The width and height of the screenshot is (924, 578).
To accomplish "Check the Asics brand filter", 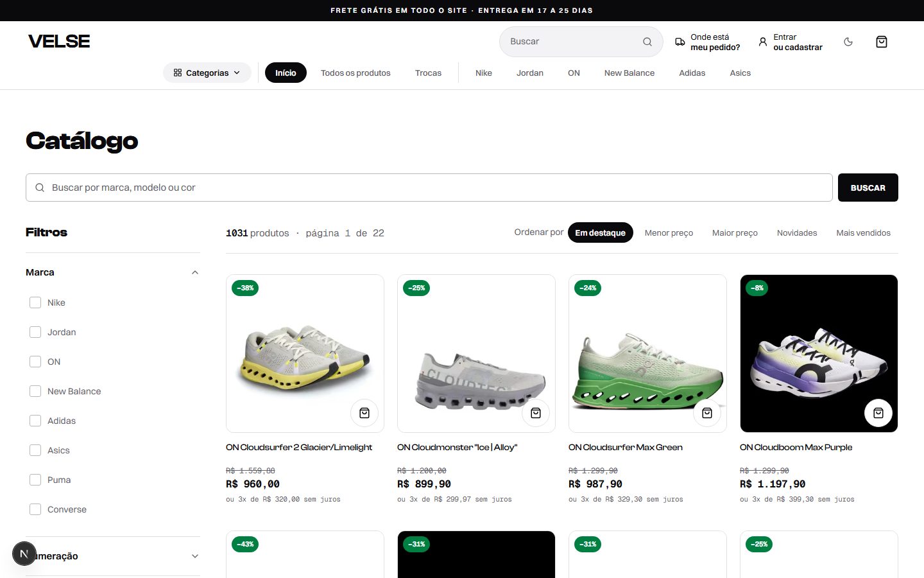I will tap(35, 450).
